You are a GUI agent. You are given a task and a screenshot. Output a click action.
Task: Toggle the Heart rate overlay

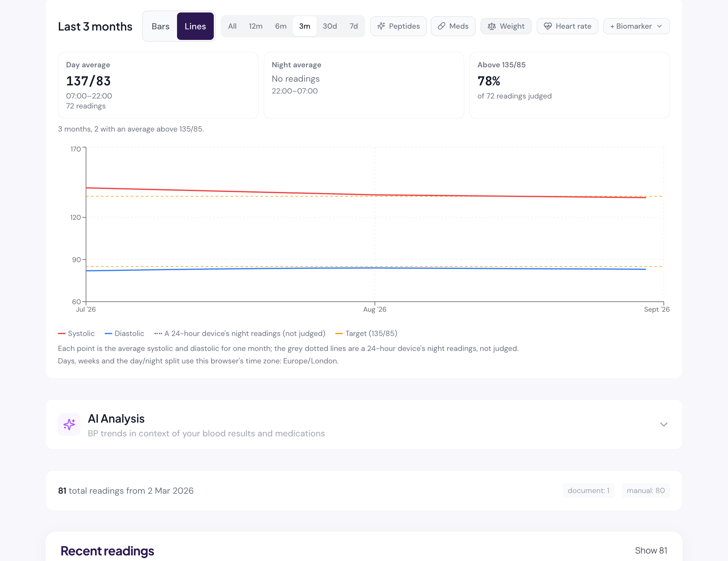coord(567,26)
